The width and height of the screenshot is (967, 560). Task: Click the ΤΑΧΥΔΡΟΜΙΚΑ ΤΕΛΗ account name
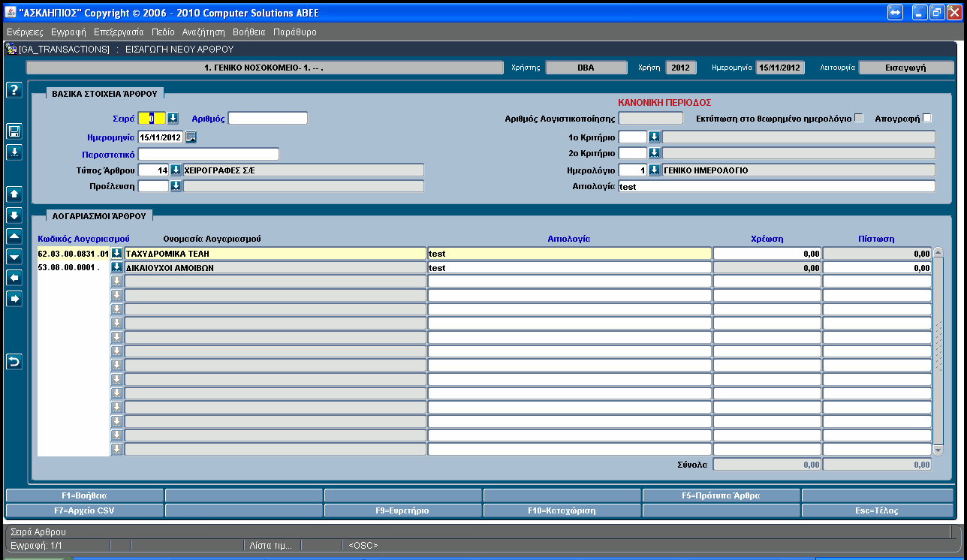[275, 254]
